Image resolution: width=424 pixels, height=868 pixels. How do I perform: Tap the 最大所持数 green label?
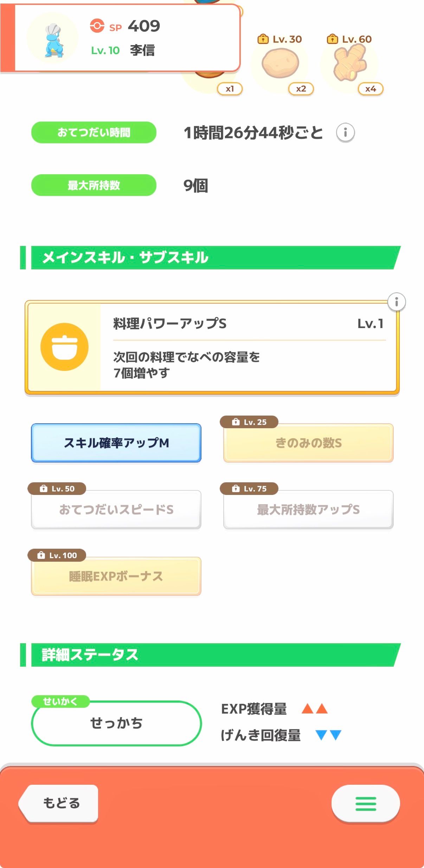(94, 185)
